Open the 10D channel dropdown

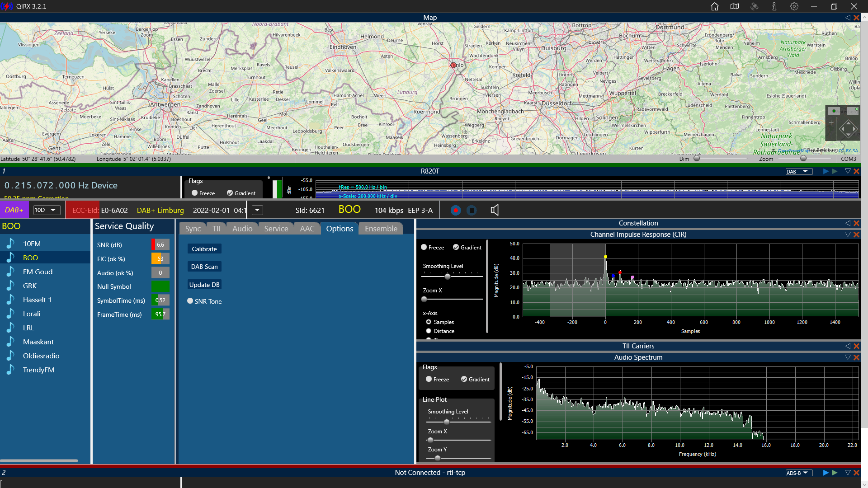(47, 210)
